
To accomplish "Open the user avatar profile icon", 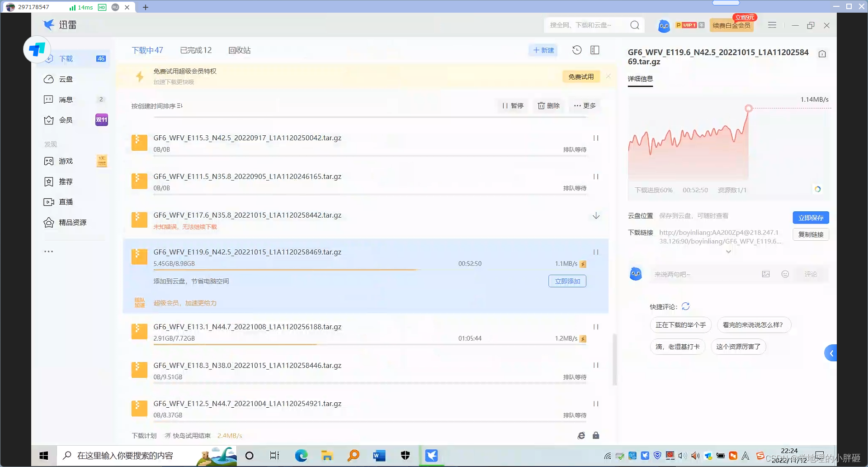I will click(664, 26).
